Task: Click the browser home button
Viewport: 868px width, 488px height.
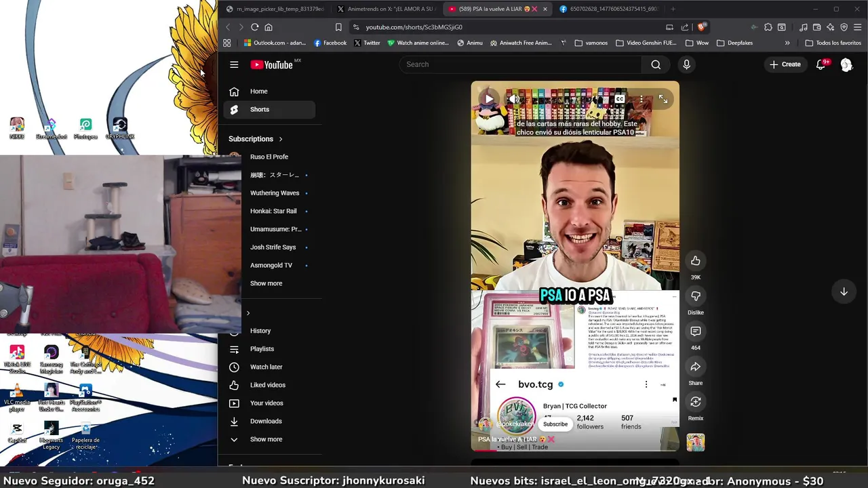Action: (269, 27)
